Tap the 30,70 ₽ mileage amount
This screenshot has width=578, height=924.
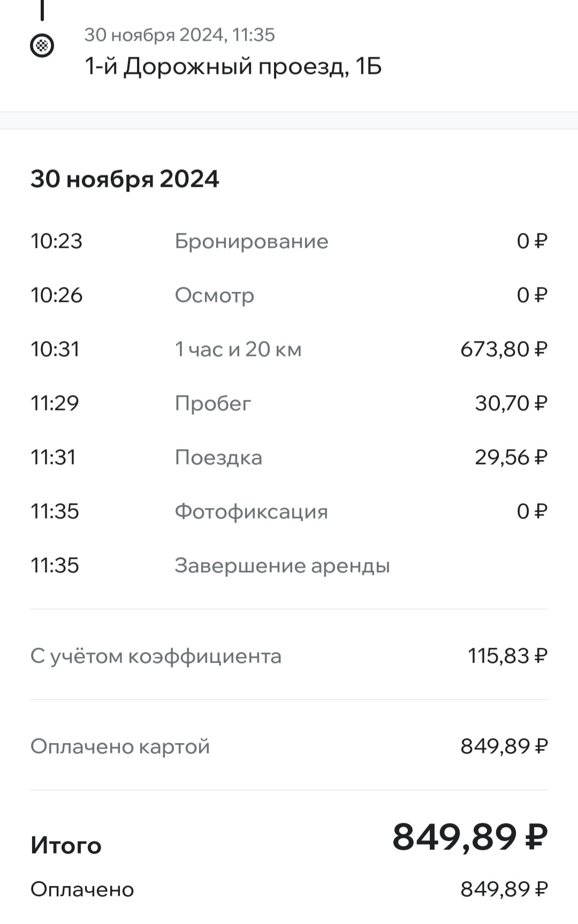[x=511, y=403]
